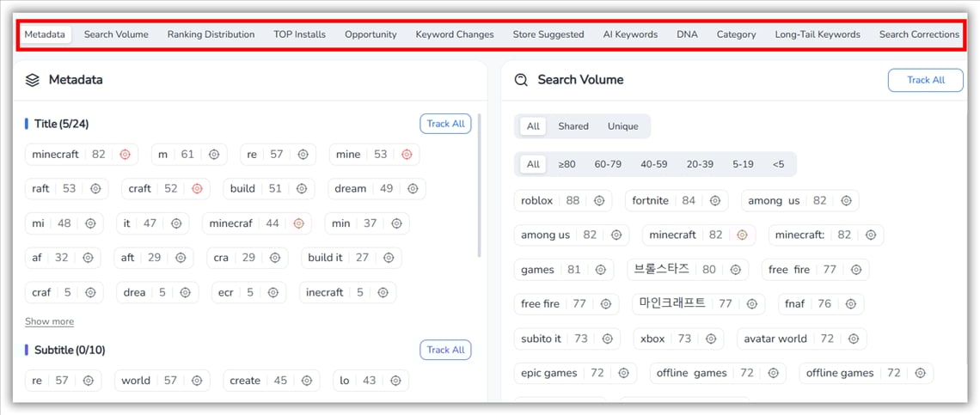The image size is (980, 415).
Task: Click 'Track All' for Title keywords
Action: pyautogui.click(x=445, y=124)
